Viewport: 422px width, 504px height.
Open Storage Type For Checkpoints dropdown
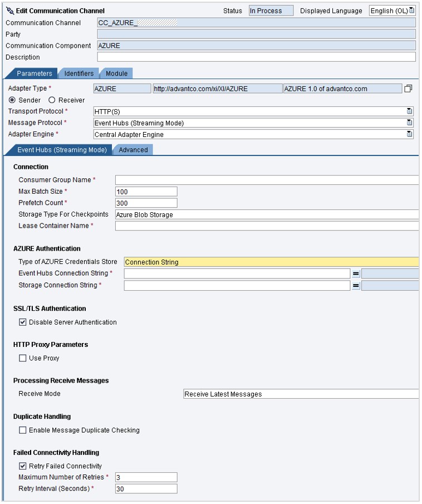tap(267, 215)
